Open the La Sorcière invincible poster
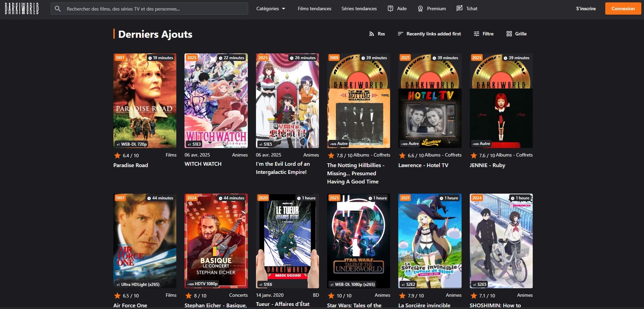This screenshot has width=644, height=309. [430, 241]
